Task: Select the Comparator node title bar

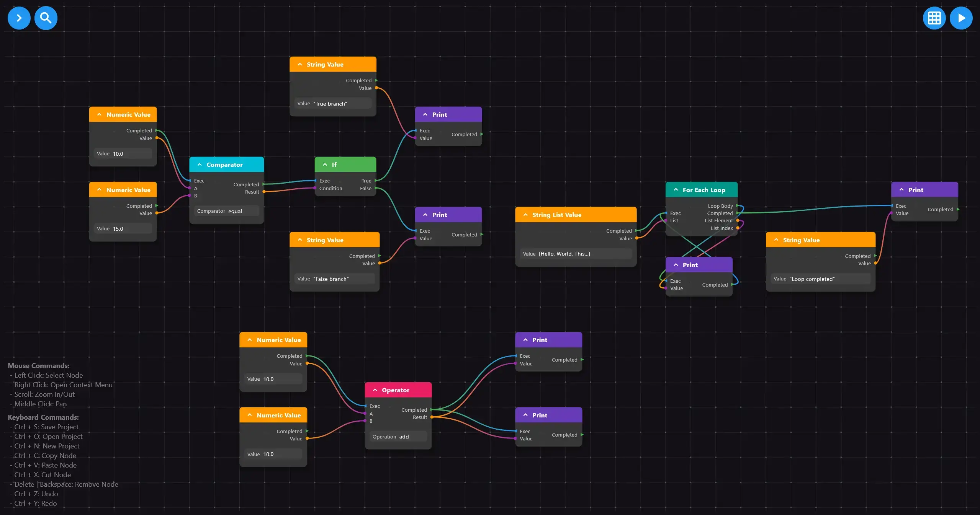Action: (x=226, y=165)
